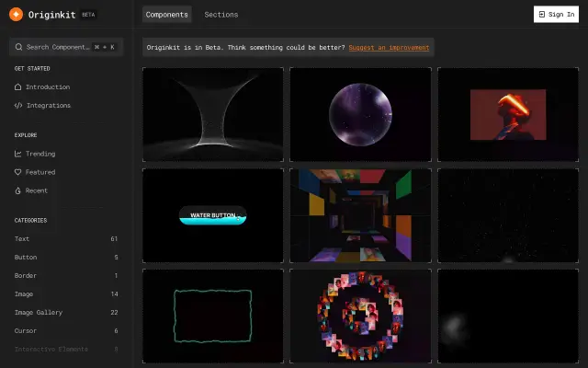This screenshot has width=588, height=368.
Task: Click the orange Originkit logo icon
Action: [x=17, y=15]
